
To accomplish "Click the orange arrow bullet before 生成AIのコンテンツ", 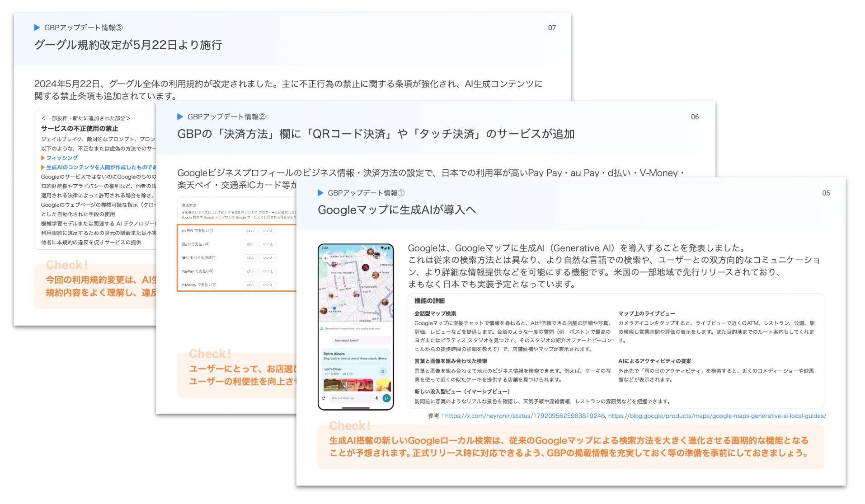I will (x=43, y=167).
